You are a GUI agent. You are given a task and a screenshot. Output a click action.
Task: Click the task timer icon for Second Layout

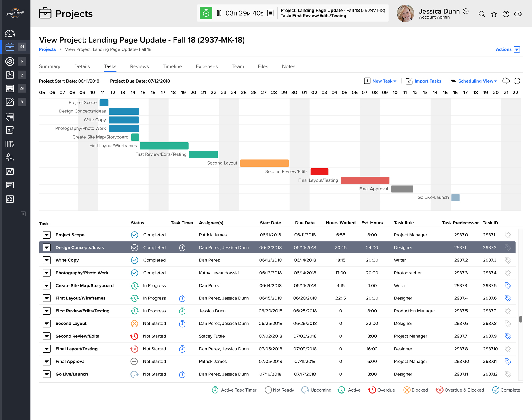[x=182, y=324]
